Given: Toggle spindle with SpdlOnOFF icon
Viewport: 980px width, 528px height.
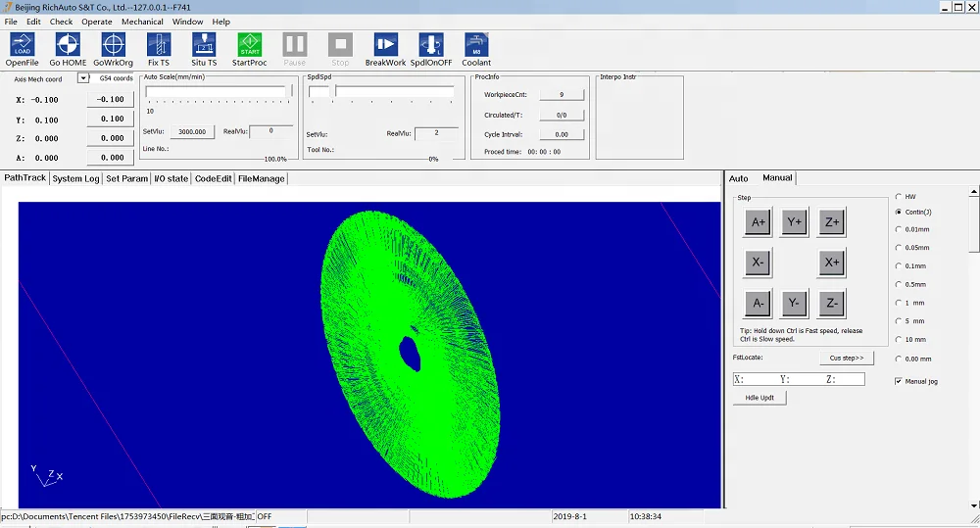Looking at the screenshot, I should 430,45.
